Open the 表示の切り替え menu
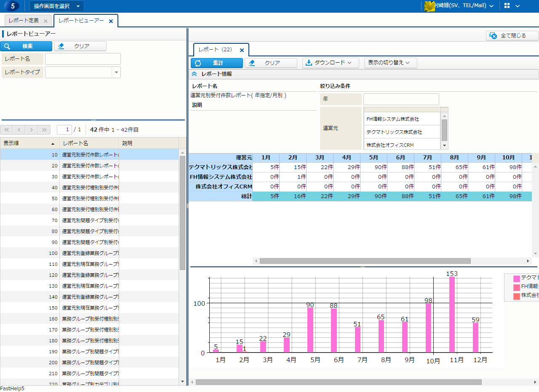 point(390,63)
